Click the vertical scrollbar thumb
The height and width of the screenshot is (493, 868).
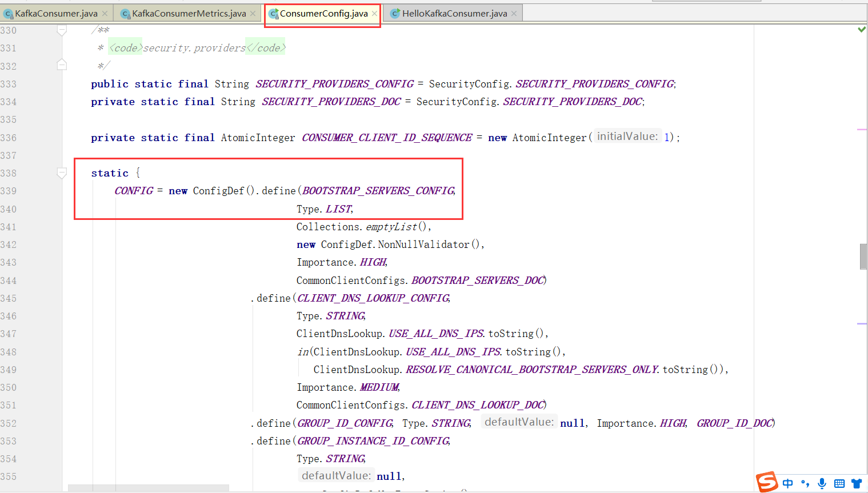(863, 256)
